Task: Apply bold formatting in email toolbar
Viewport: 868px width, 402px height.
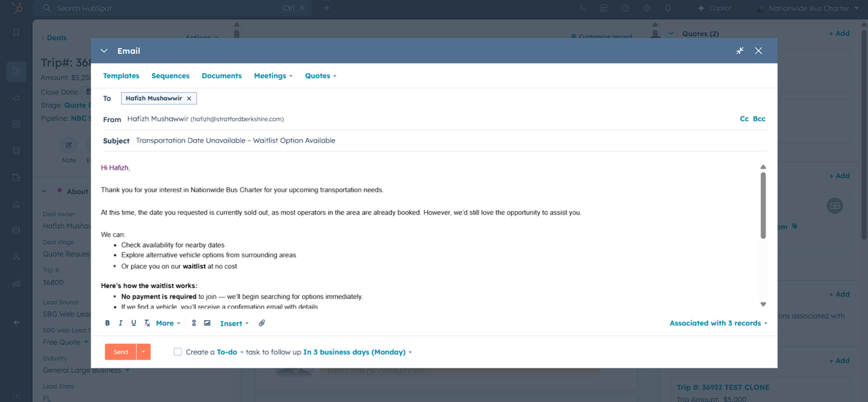Action: (x=107, y=323)
